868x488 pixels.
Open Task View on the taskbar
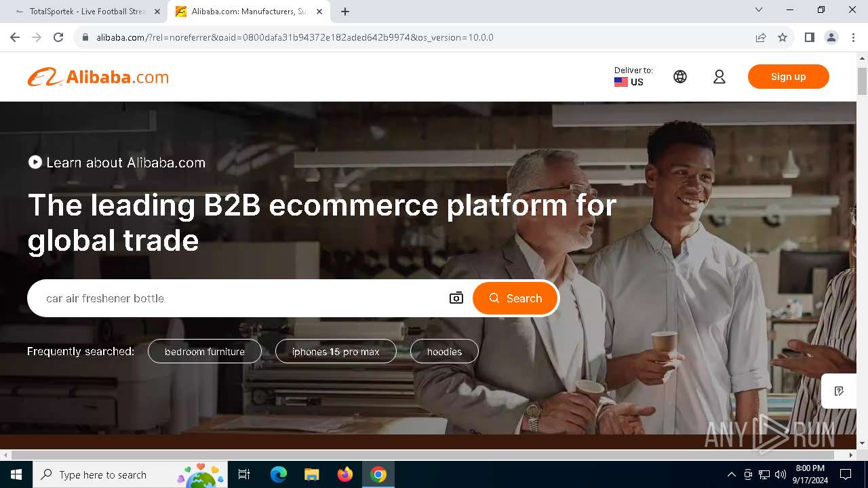coord(244,474)
